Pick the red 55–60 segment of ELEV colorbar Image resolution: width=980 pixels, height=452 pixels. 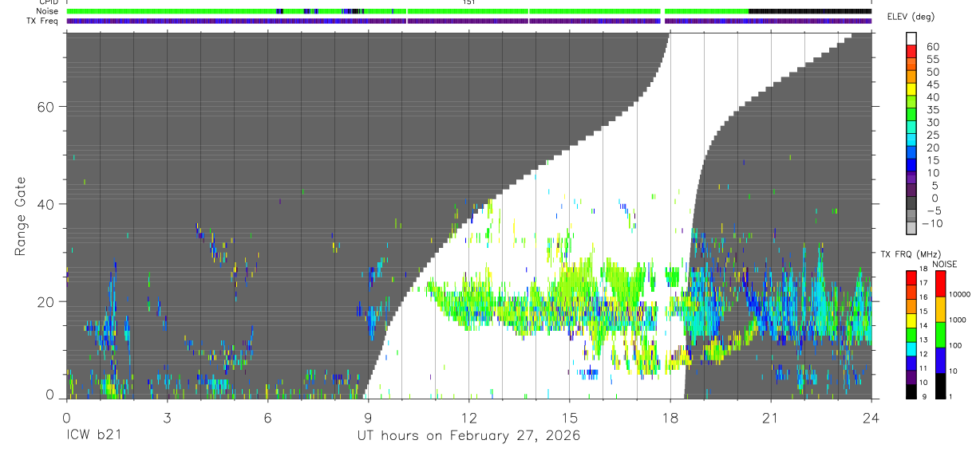(911, 52)
